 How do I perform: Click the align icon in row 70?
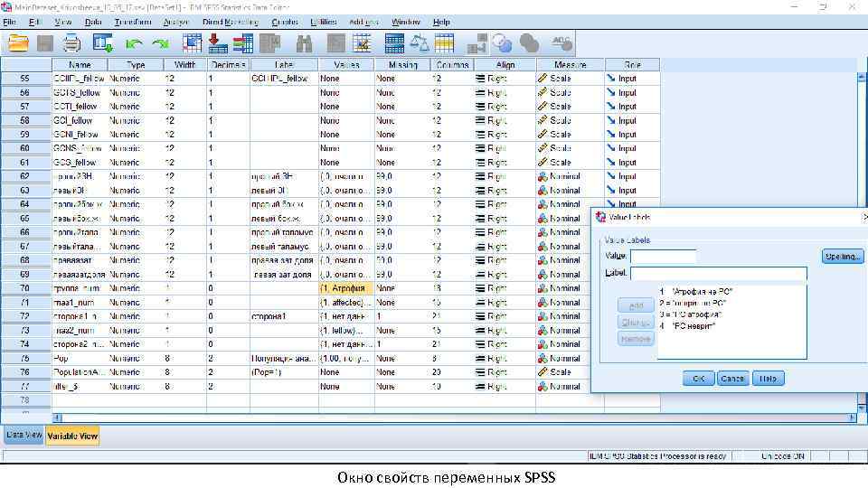(480, 288)
